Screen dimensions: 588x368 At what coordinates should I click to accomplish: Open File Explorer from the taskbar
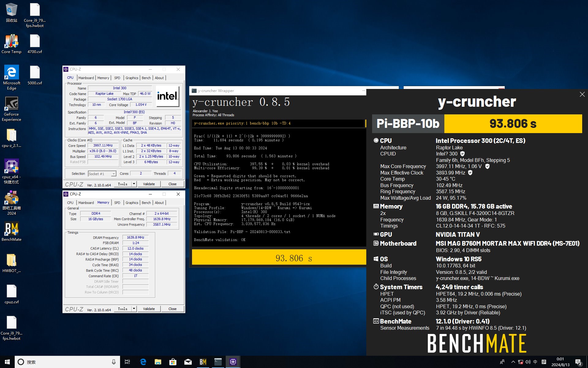click(x=158, y=362)
